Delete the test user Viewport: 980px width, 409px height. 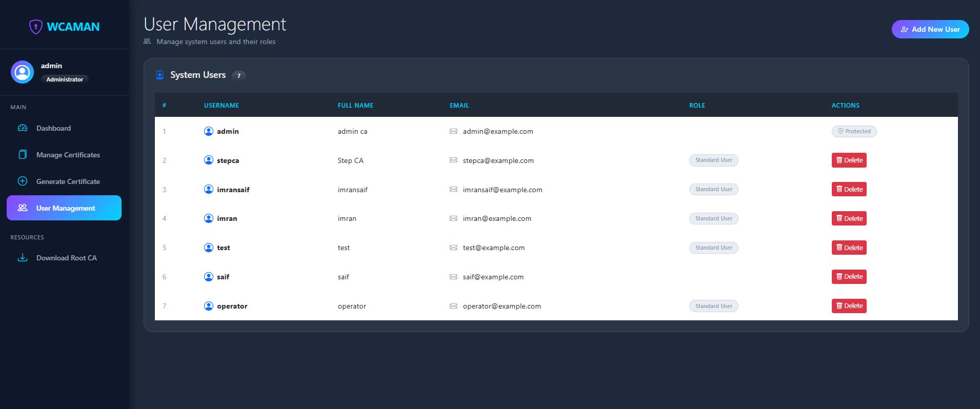pyautogui.click(x=849, y=248)
